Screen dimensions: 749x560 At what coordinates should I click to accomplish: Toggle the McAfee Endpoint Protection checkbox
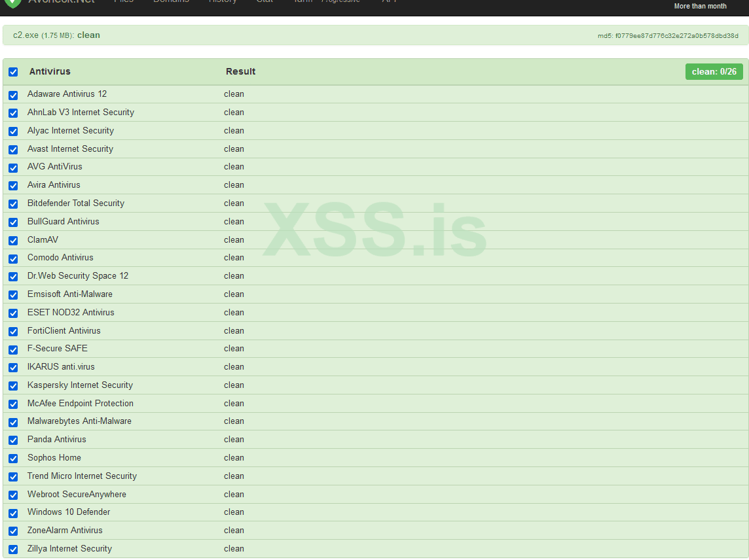point(13,404)
